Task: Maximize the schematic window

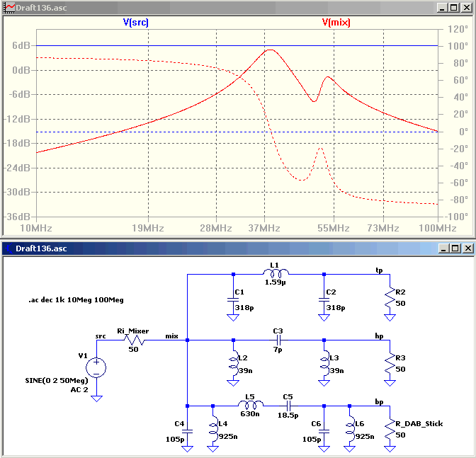Action: pyautogui.click(x=455, y=248)
